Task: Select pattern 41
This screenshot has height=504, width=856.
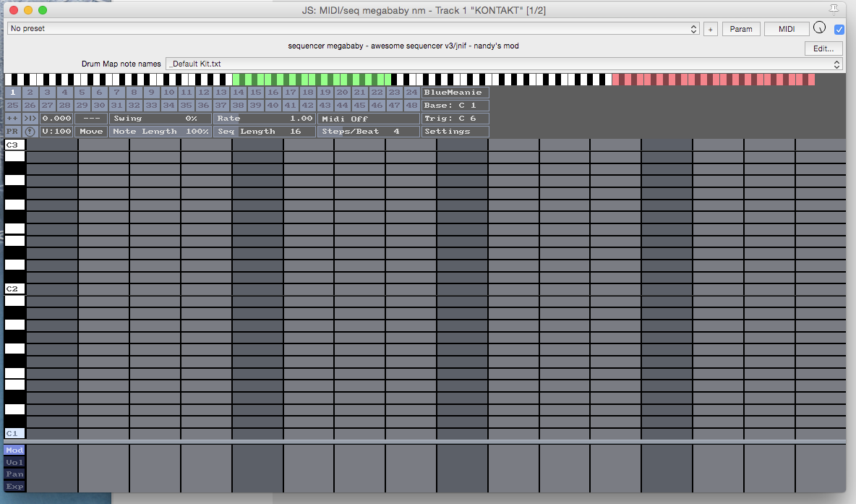Action: (291, 106)
